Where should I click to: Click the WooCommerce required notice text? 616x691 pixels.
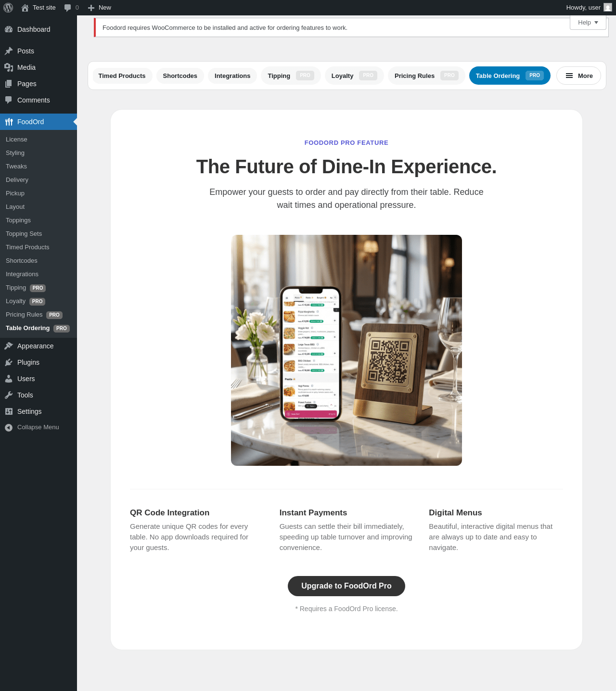coord(225,28)
